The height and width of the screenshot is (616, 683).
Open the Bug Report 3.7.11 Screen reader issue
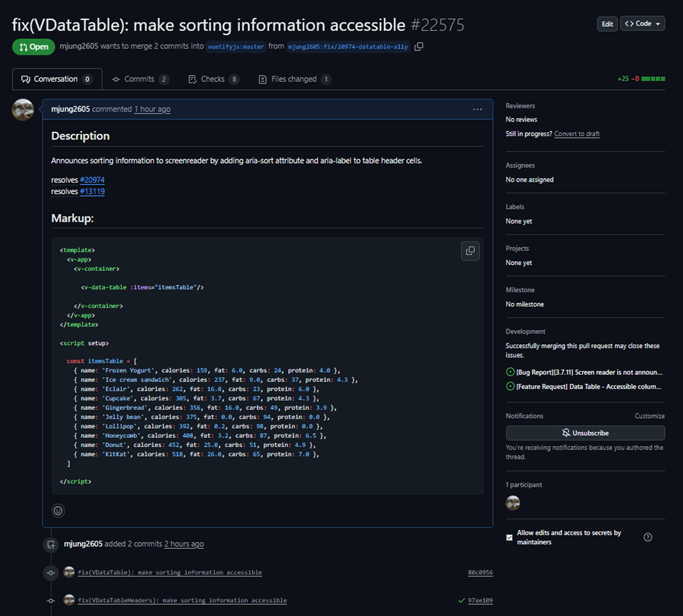[x=589, y=372]
